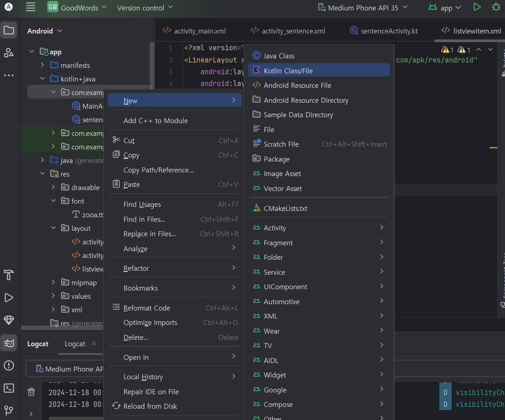Show more tool windows ellipsis

tap(9, 76)
